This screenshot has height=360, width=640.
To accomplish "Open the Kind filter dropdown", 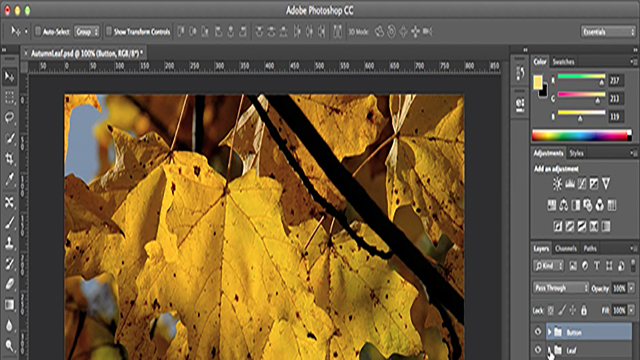I will pos(549,266).
